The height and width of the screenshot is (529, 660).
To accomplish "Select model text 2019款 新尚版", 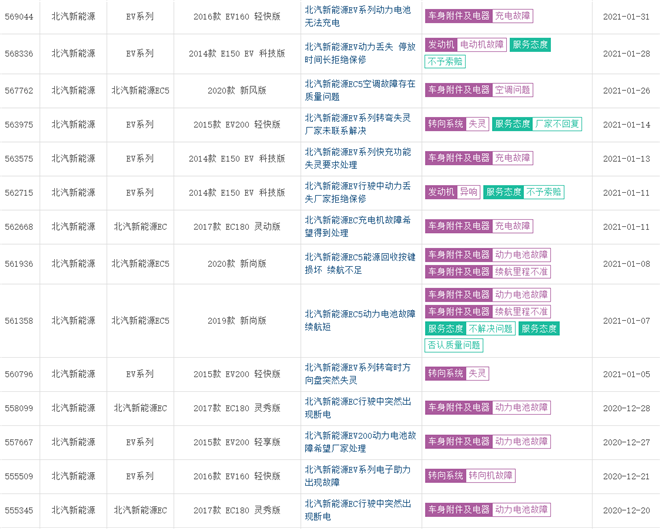I will 237,320.
